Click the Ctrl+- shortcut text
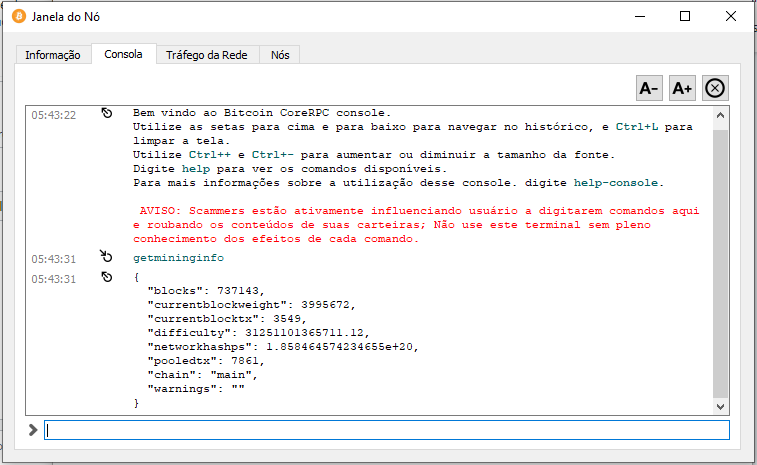The width and height of the screenshot is (757, 465). click(273, 155)
